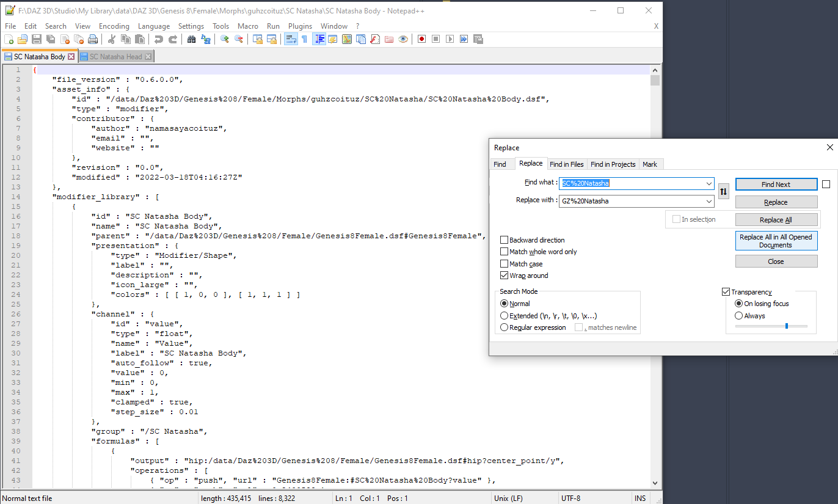Check Match whole word only

(505, 252)
